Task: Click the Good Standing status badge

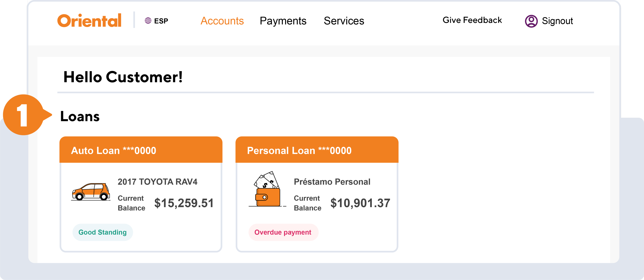Action: click(x=103, y=232)
